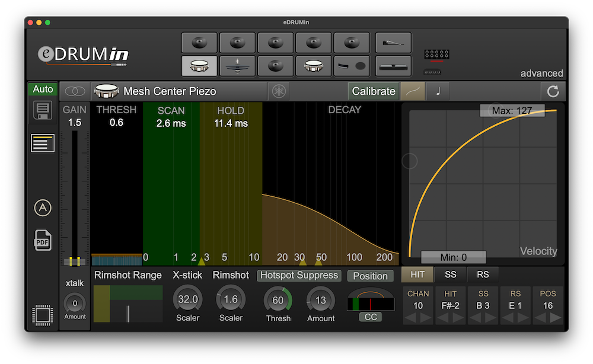Select the unhighlighted snare pad in bottom row

pyautogui.click(x=314, y=66)
